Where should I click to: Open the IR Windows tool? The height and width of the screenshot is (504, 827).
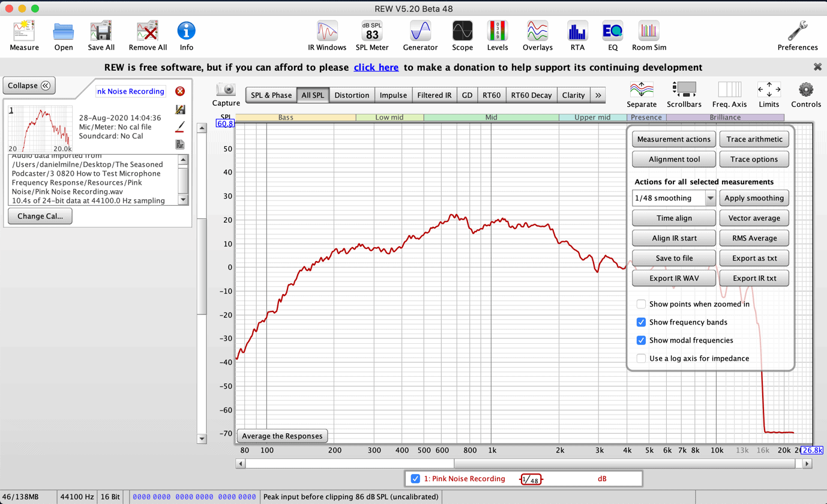click(x=327, y=35)
